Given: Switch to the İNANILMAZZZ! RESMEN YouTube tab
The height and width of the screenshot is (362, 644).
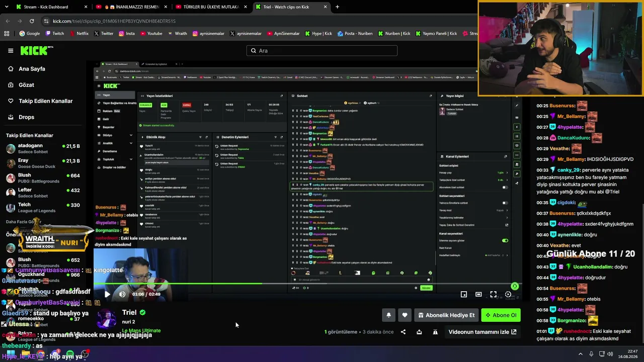Looking at the screenshot, I should click(x=132, y=7).
